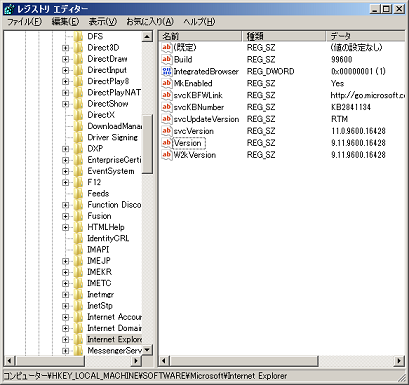Expand the DXP key
Viewport: 409px width, 385px height.
66,149
